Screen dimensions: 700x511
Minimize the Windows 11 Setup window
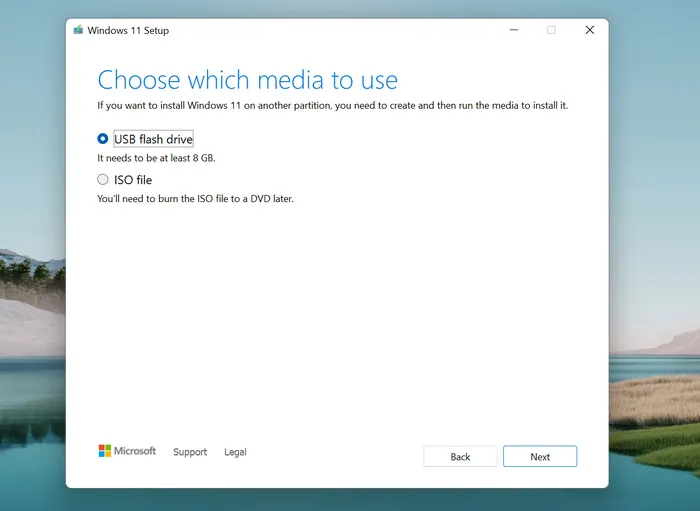pyautogui.click(x=514, y=30)
